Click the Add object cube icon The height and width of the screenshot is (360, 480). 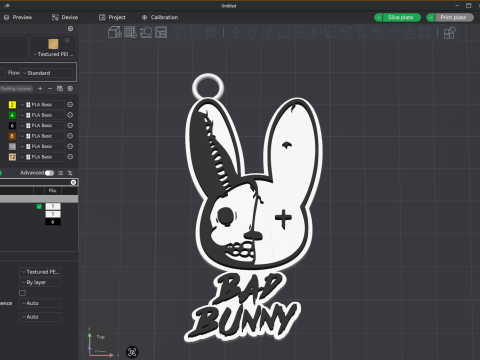tap(115, 33)
